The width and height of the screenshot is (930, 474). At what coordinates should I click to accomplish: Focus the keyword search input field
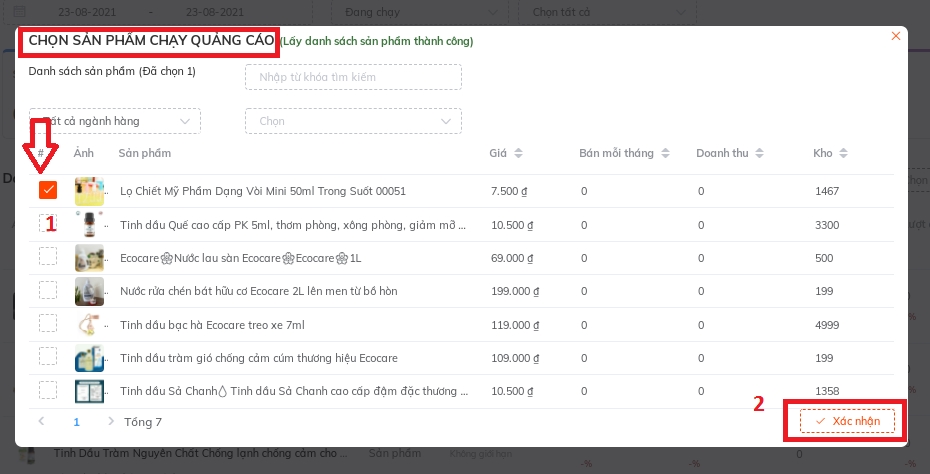(353, 77)
